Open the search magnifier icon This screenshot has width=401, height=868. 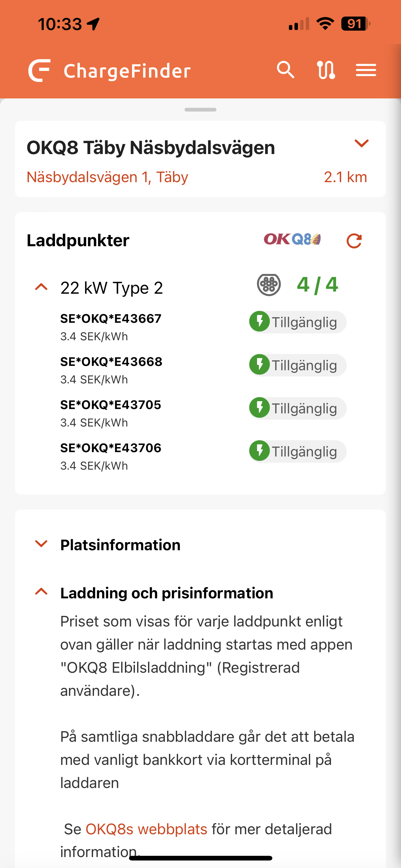click(285, 70)
